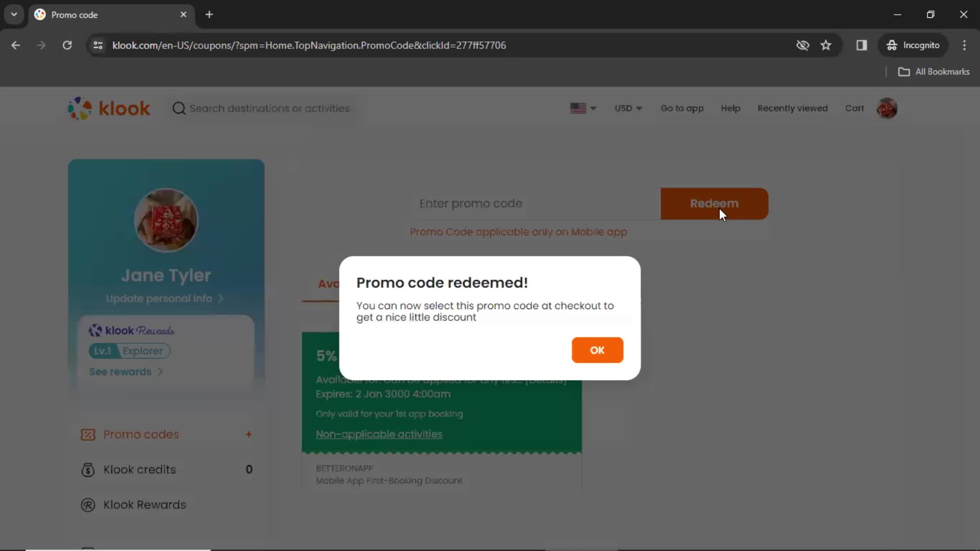The width and height of the screenshot is (980, 551).
Task: Click Jane Tyler's large profile photo
Action: 166,220
